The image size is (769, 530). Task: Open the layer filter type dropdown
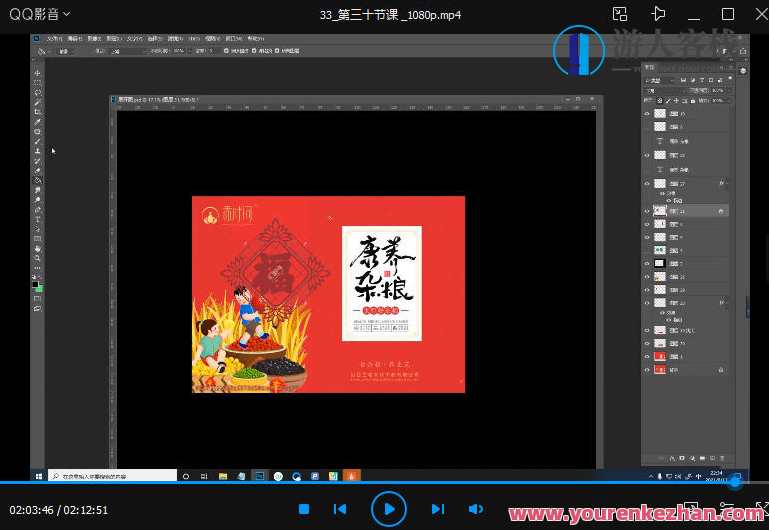[660, 80]
